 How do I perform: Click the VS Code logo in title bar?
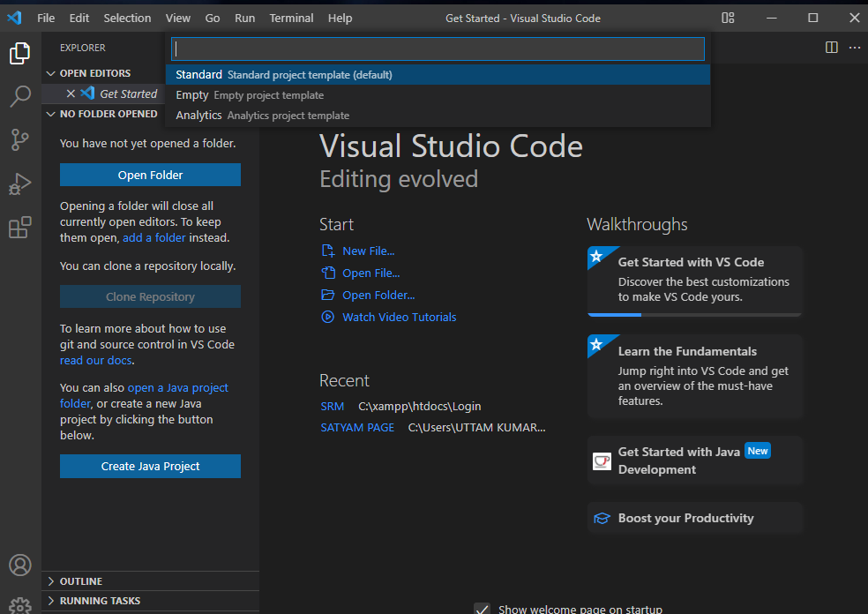pyautogui.click(x=14, y=18)
